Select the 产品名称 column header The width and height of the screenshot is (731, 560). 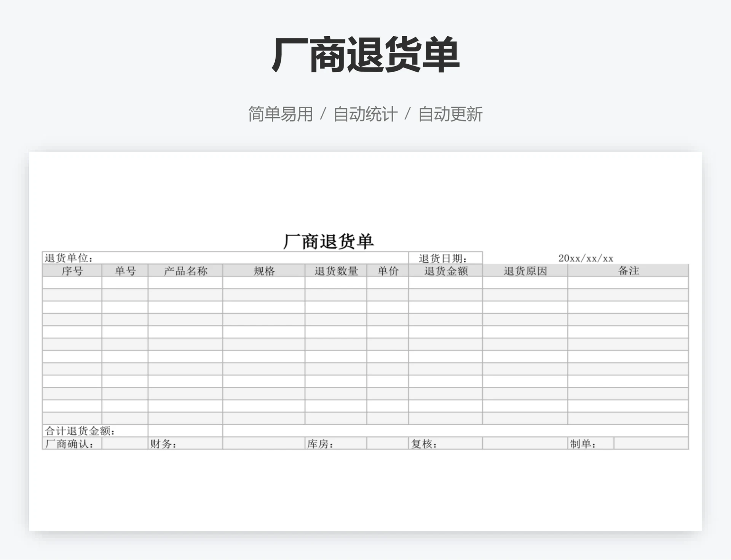coord(184,271)
